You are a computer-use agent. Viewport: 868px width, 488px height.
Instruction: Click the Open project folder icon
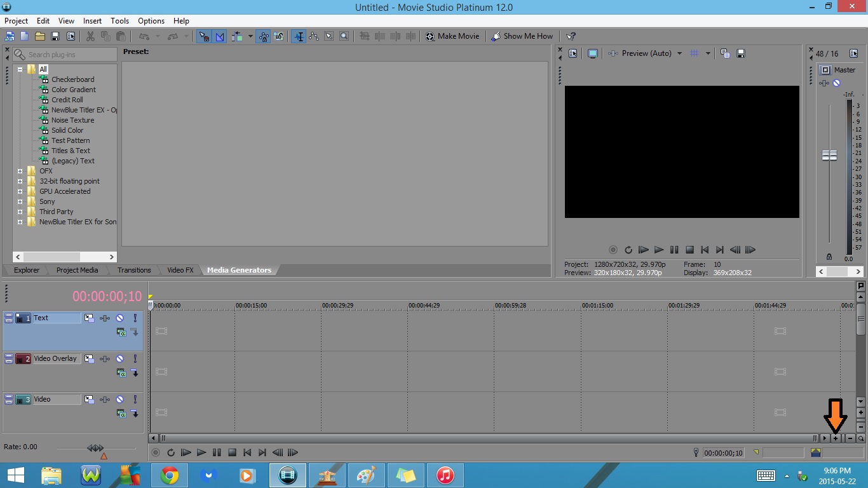tap(39, 36)
